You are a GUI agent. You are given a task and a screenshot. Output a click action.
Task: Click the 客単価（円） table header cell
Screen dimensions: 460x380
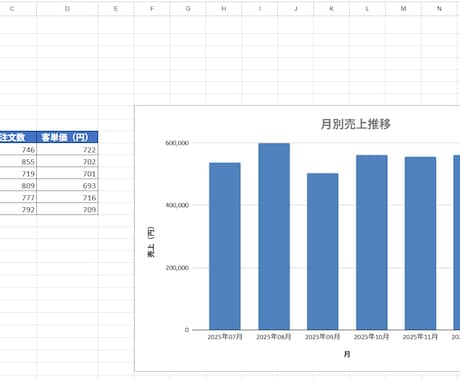[x=67, y=137]
